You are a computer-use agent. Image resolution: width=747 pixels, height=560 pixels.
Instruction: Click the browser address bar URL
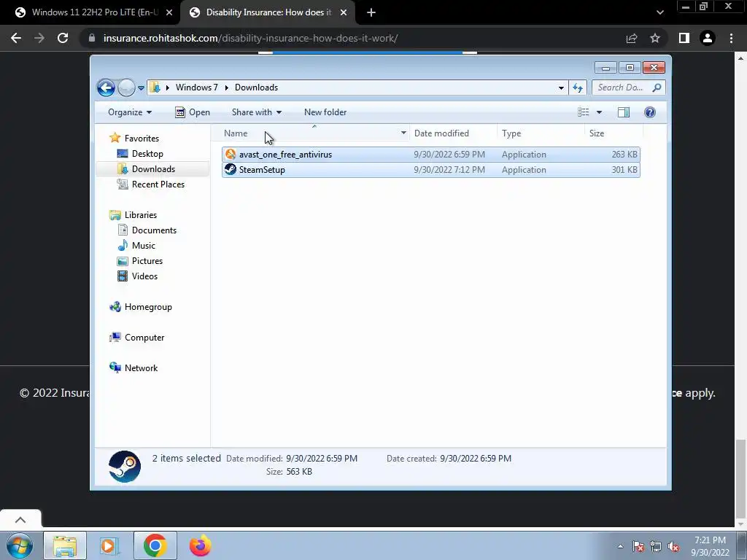click(251, 38)
